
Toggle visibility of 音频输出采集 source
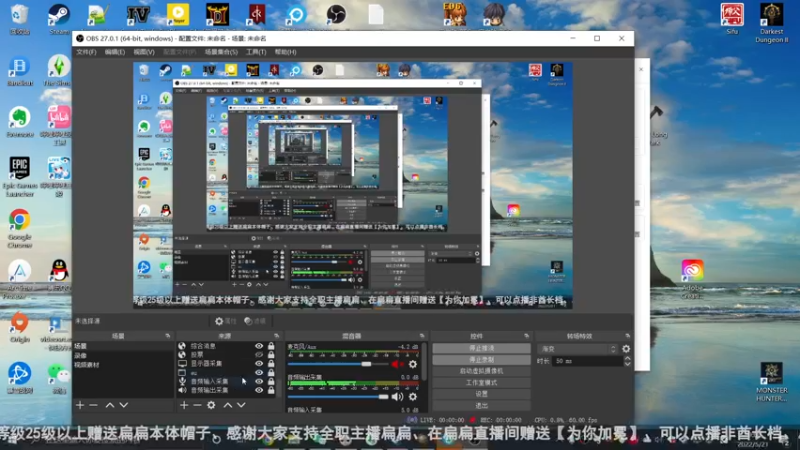click(x=259, y=390)
